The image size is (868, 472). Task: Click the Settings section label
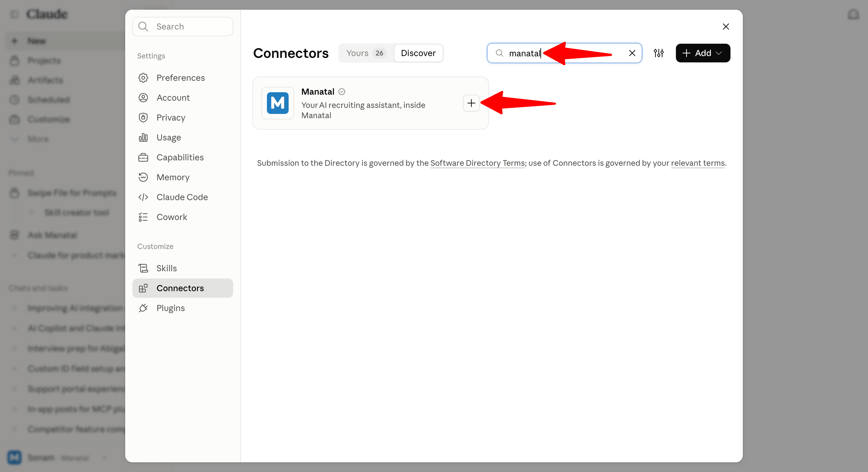coord(151,56)
